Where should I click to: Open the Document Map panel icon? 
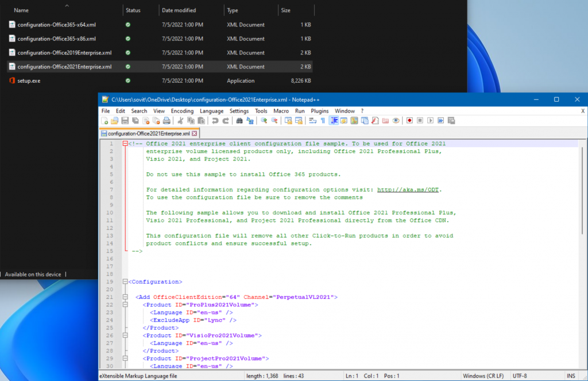pos(354,121)
